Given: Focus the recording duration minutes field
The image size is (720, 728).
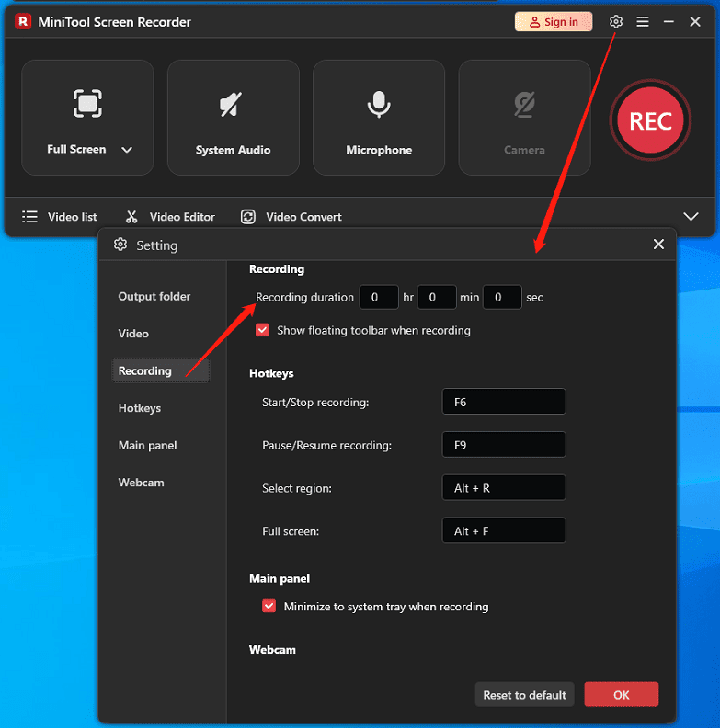Looking at the screenshot, I should (437, 297).
